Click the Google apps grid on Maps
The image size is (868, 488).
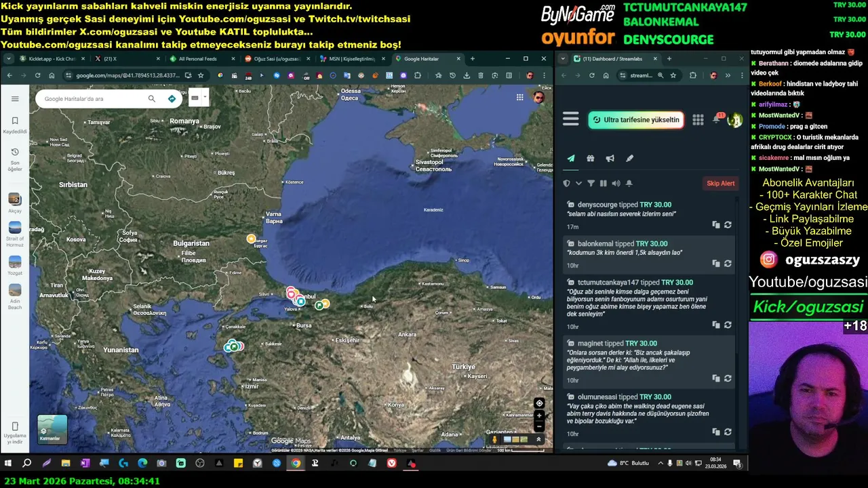[520, 98]
